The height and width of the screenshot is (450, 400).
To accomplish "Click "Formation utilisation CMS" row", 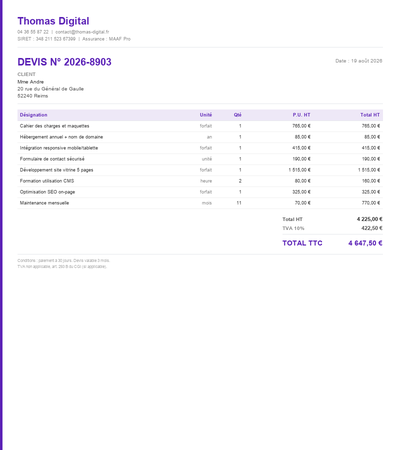I will [200, 181].
